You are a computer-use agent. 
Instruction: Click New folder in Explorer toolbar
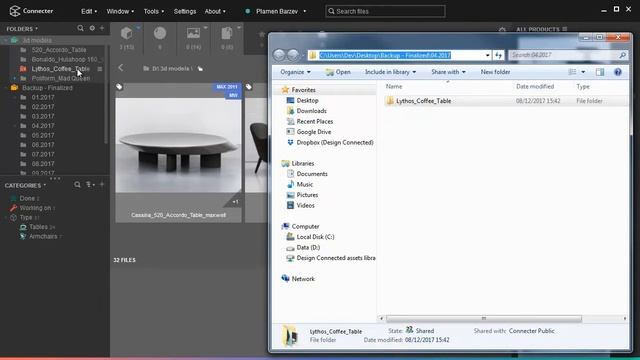tap(495, 72)
